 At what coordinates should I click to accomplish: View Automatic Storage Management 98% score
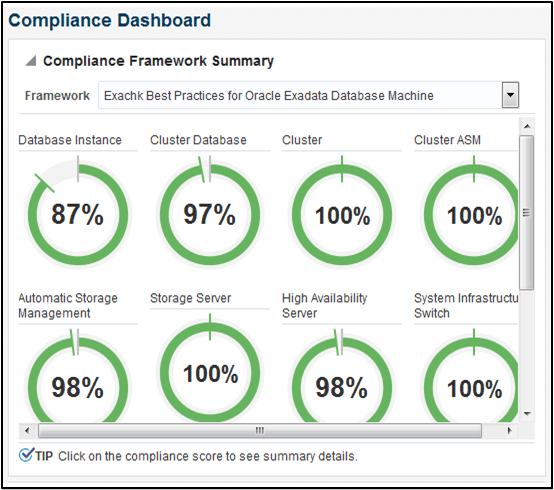78,387
